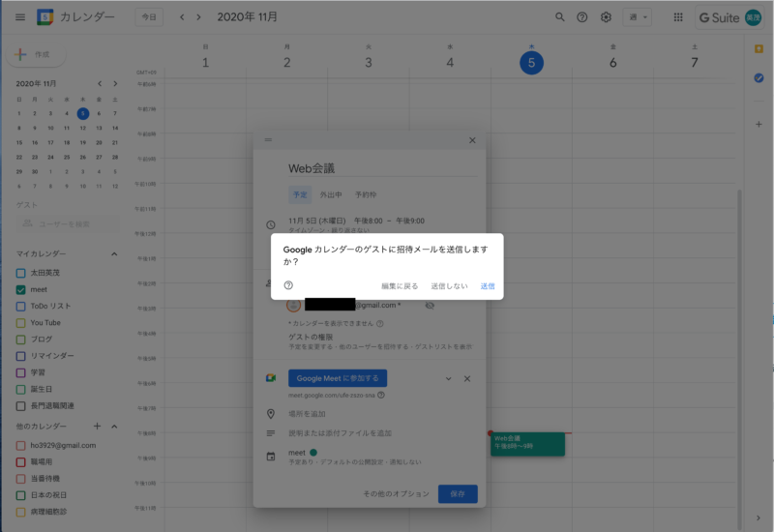The height and width of the screenshot is (532, 774).
Task: Click the meet calendar color dot
Action: (x=313, y=452)
